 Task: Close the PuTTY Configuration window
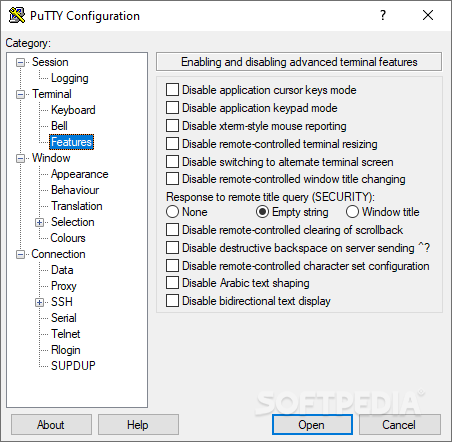tap(428, 15)
